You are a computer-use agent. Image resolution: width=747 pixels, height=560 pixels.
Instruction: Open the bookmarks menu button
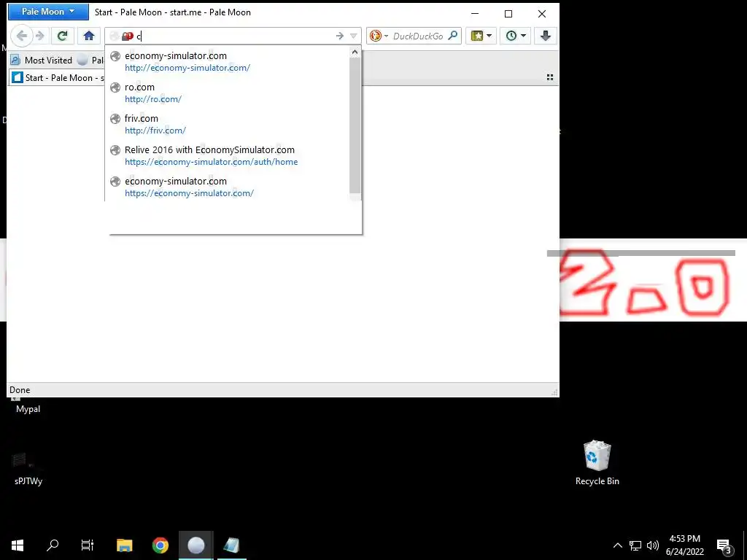pyautogui.click(x=481, y=36)
